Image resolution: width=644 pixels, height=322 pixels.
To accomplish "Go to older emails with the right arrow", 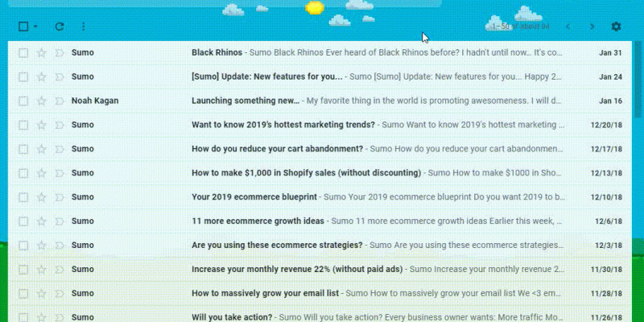I will pos(592,27).
